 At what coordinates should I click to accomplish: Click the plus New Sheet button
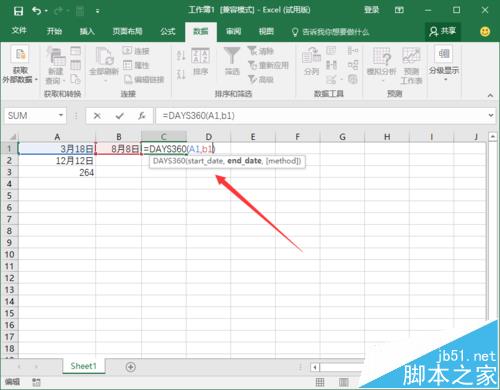click(x=131, y=367)
